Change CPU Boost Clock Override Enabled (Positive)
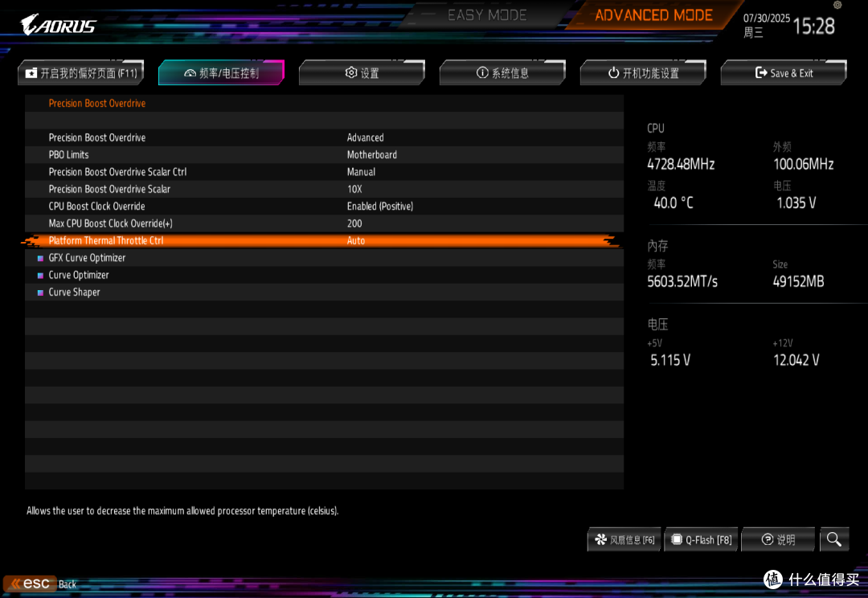868x598 pixels. coord(379,206)
